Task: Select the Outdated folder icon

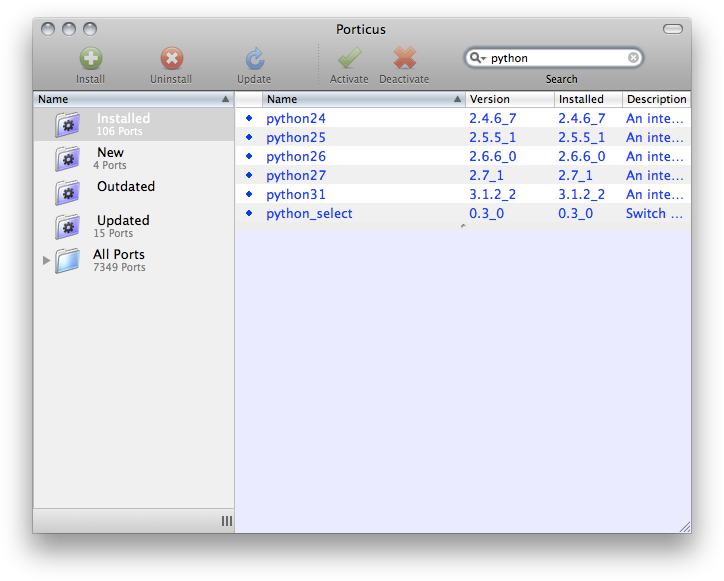Action: click(x=67, y=192)
